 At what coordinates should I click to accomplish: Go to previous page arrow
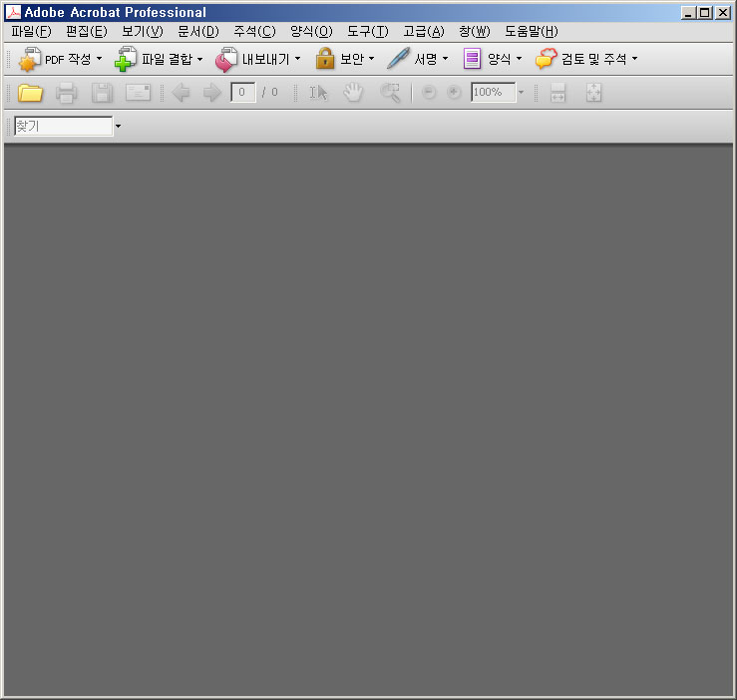coord(181,92)
